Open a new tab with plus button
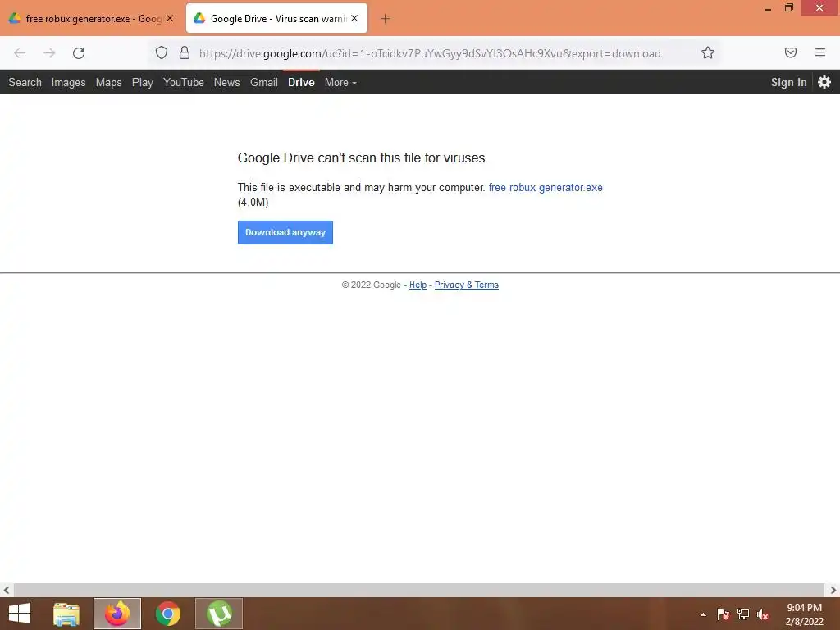840x630 pixels. 385,19
